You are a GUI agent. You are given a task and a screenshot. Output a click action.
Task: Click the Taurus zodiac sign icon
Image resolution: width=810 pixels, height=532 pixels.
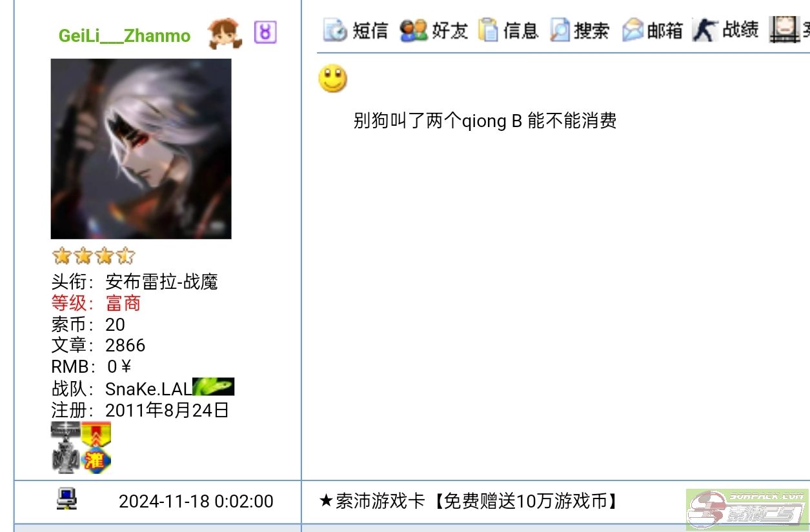pos(265,32)
